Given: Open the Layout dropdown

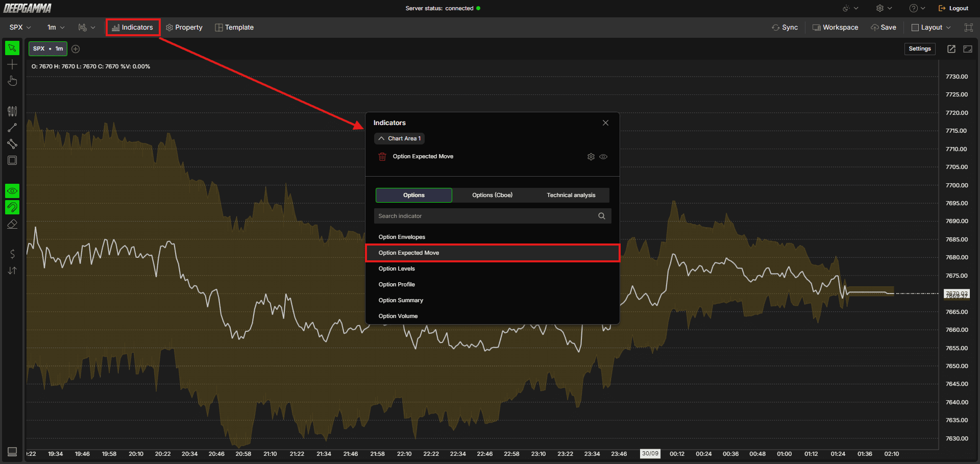Looking at the screenshot, I should pyautogui.click(x=932, y=28).
